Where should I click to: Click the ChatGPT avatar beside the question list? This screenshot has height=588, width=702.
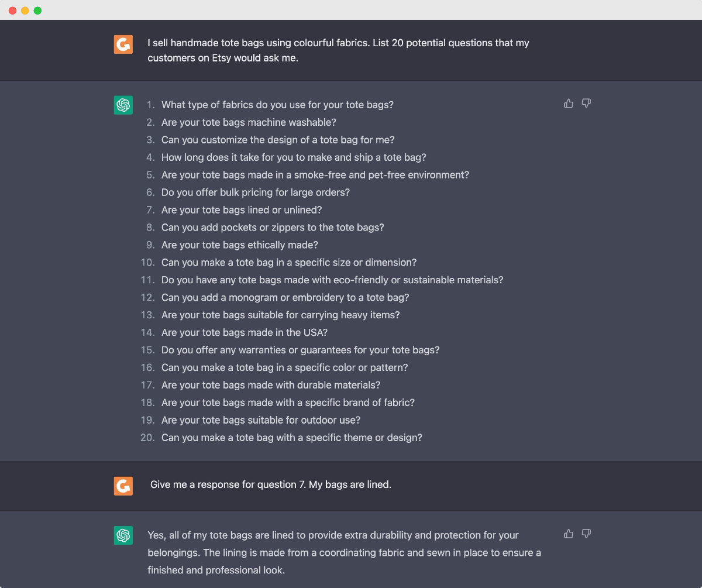(x=123, y=105)
